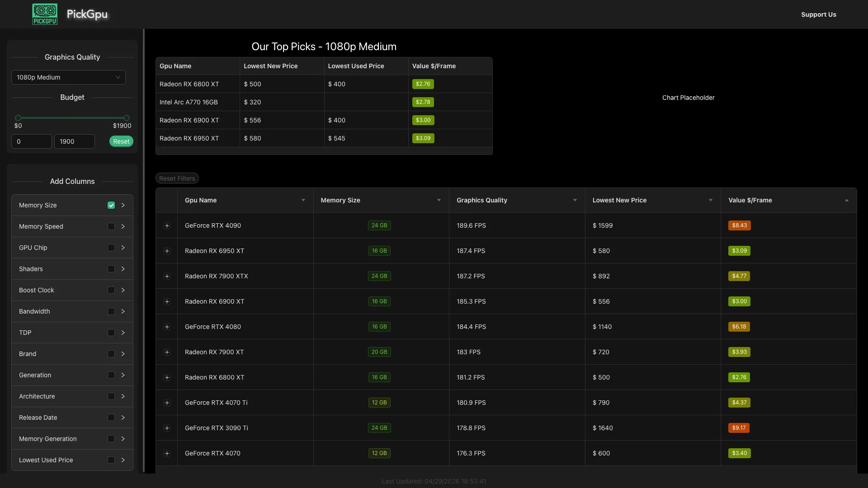Expand the Architecture options chevron
This screenshot has width=868, height=488.
point(123,396)
